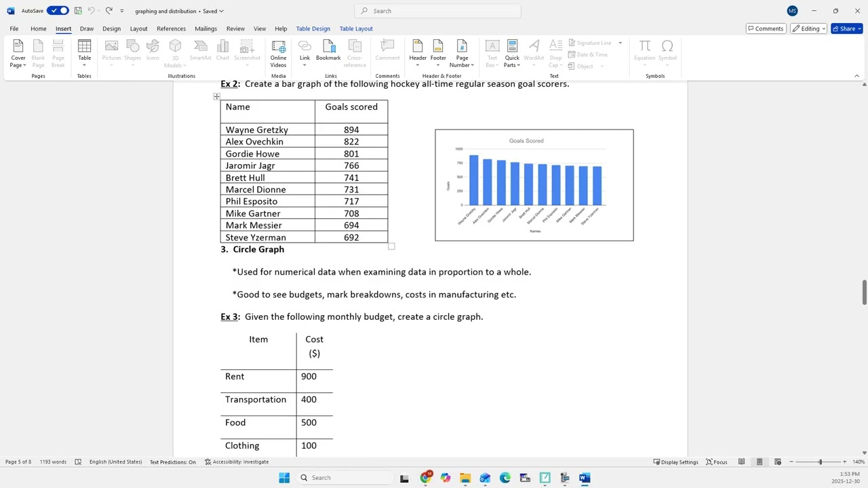Screen dimensions: 868x488
Task: Toggle Text Predictions On setting
Action: (x=173, y=462)
